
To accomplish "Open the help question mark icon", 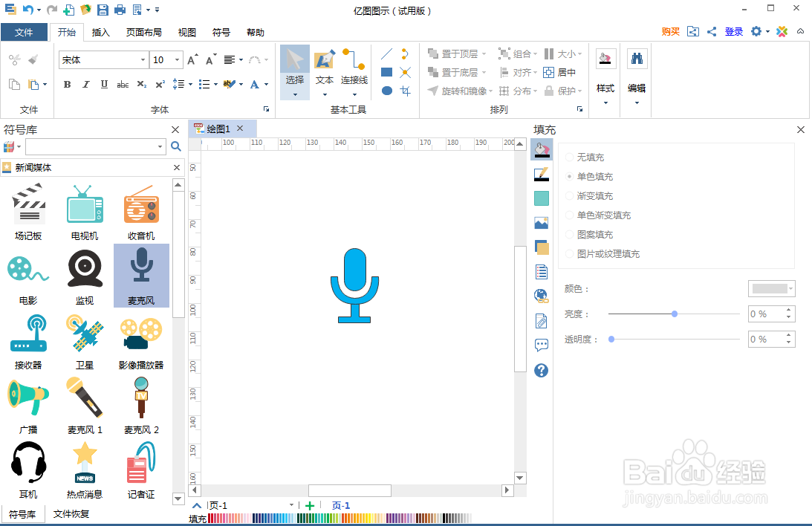I will pyautogui.click(x=541, y=370).
